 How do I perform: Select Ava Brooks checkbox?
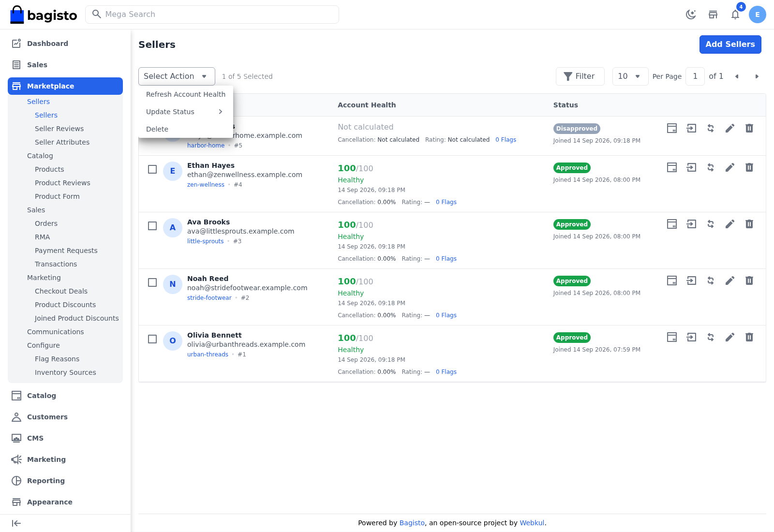tap(152, 226)
